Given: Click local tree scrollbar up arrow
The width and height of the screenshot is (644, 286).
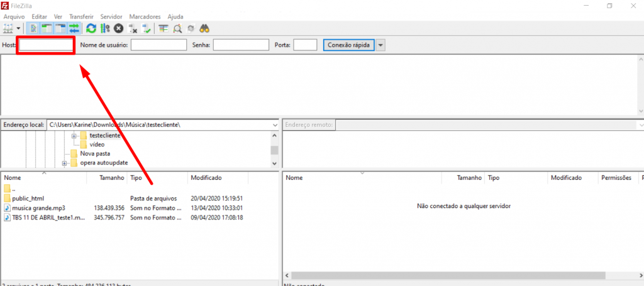Looking at the screenshot, I should 274,136.
